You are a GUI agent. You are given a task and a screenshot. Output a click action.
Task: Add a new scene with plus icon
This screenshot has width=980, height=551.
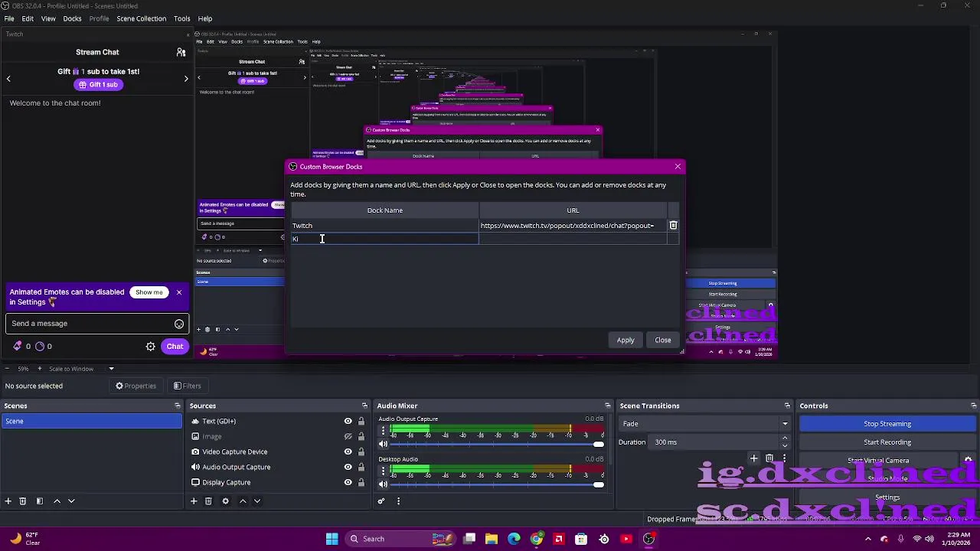[x=8, y=500]
